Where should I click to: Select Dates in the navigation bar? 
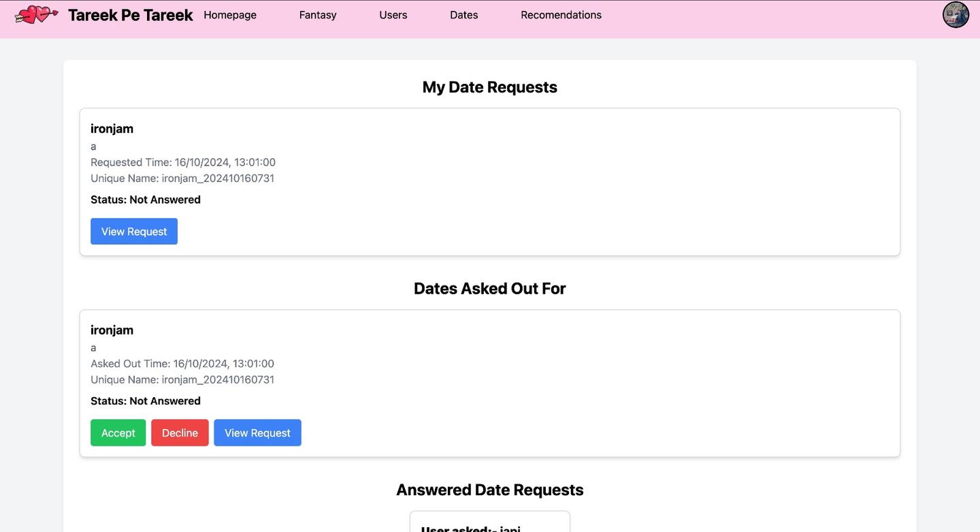point(464,15)
